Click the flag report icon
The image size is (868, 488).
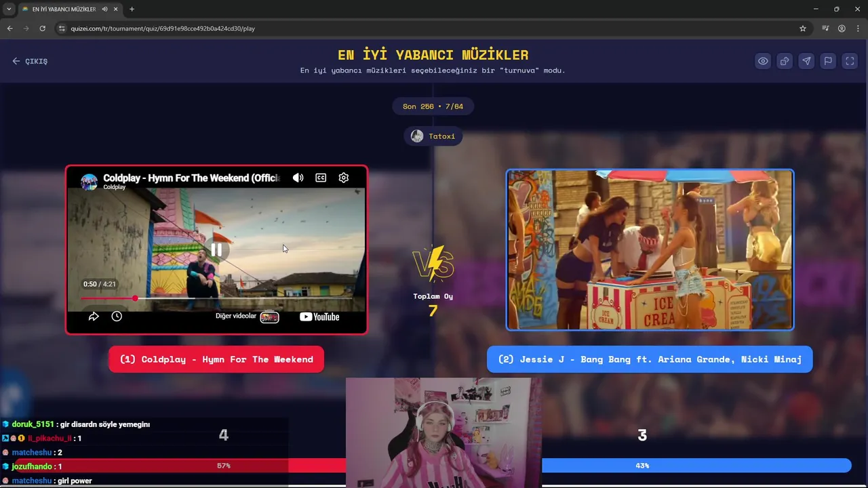coord(828,61)
